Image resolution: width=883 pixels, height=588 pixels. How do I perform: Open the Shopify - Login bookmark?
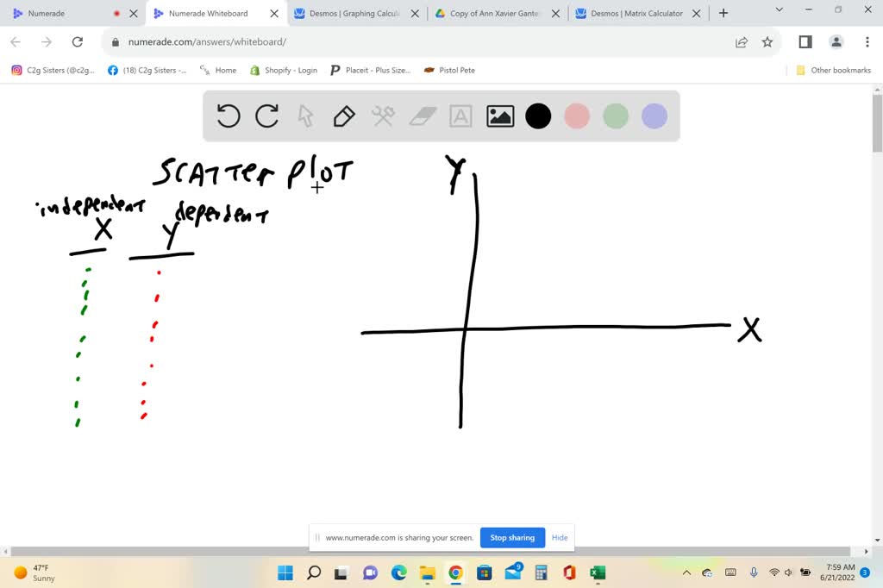click(284, 70)
